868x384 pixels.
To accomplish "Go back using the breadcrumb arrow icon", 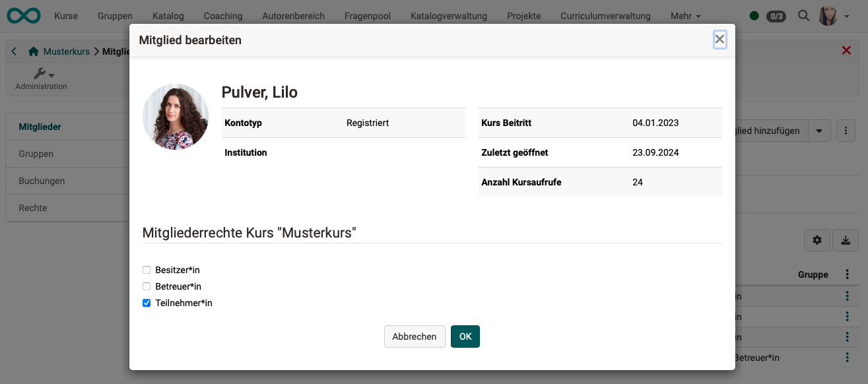I will coord(14,51).
